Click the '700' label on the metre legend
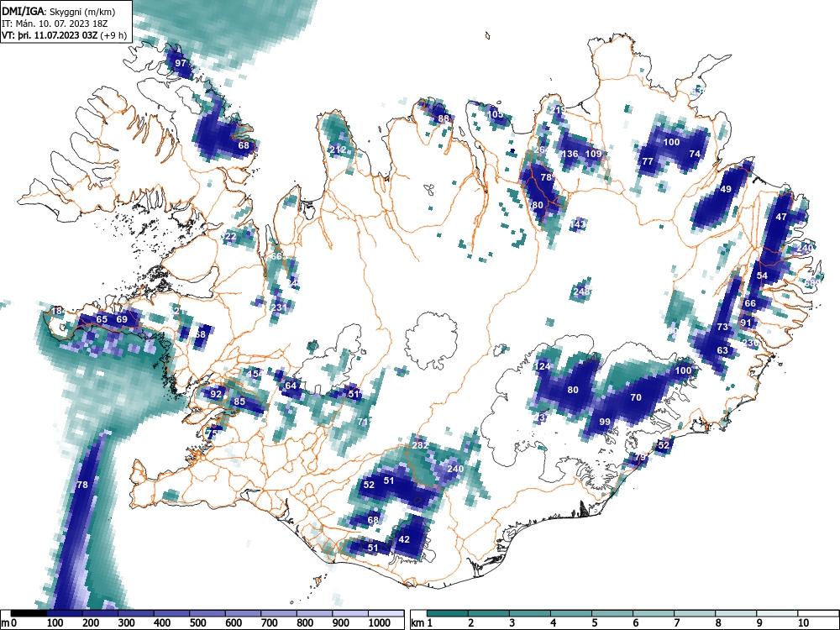The width and height of the screenshot is (840, 630). [x=269, y=623]
